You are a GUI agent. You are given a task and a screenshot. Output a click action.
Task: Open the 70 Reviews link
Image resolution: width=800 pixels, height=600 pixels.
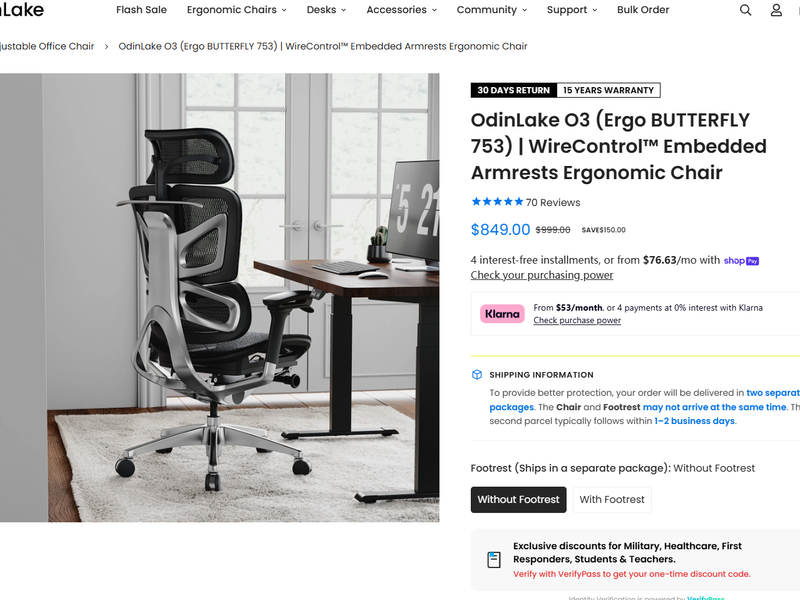coord(553,203)
